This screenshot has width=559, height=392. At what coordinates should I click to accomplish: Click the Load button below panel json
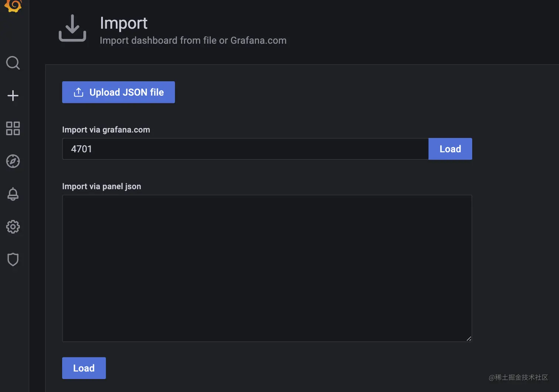[84, 368]
